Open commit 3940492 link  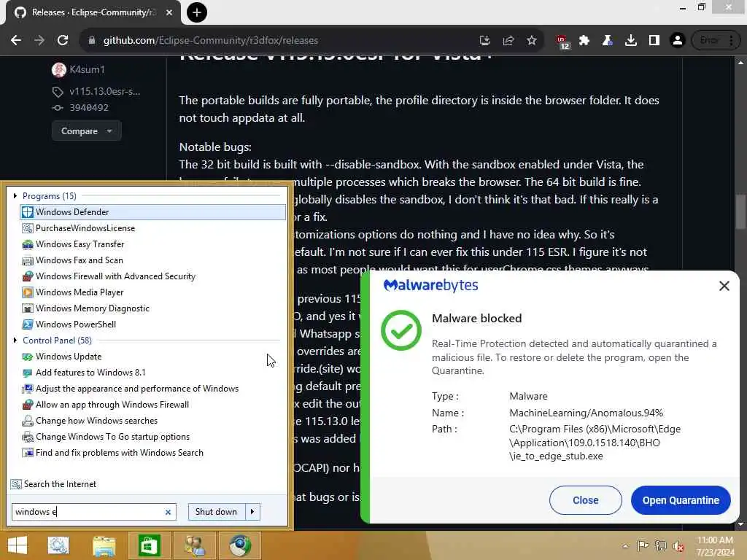point(89,108)
